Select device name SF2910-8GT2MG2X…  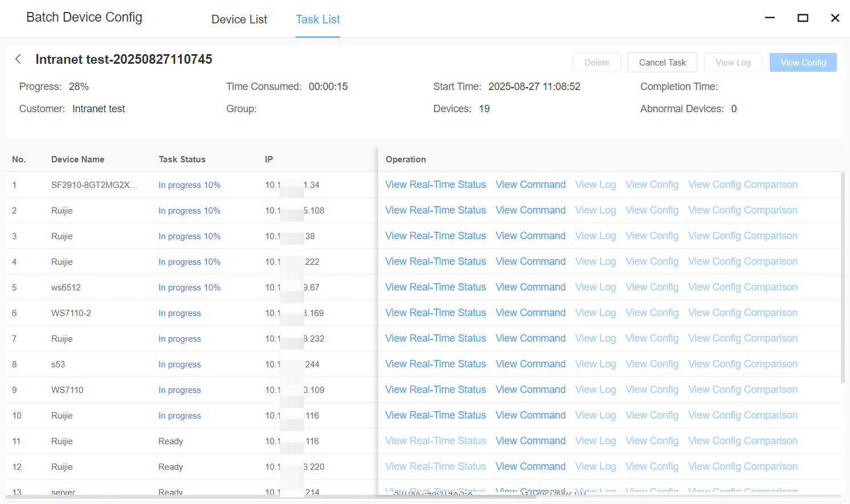(94, 185)
